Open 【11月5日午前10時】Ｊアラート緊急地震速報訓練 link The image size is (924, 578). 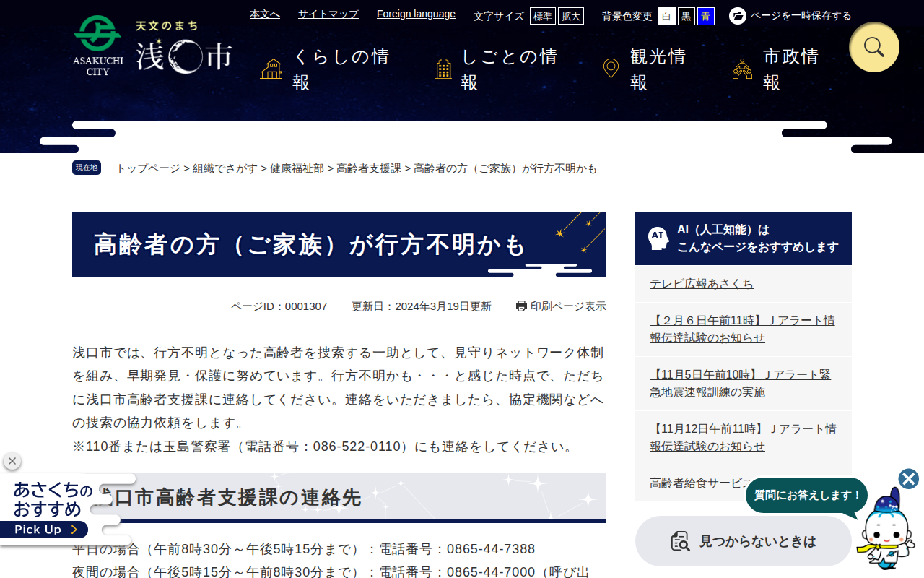point(740,383)
